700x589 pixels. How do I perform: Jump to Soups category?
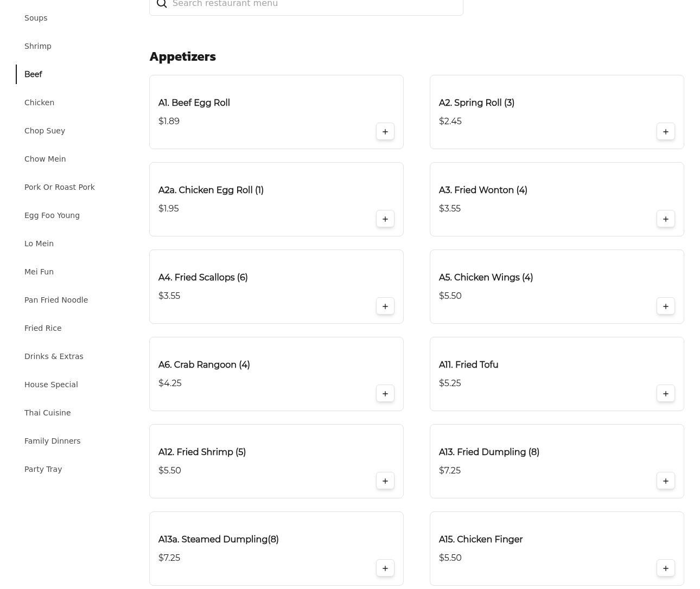coord(36,18)
